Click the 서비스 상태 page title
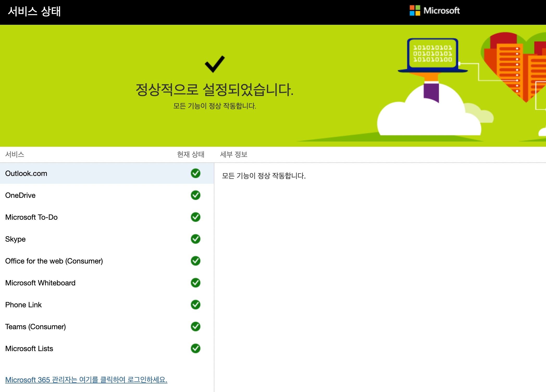The height and width of the screenshot is (392, 546). pyautogui.click(x=34, y=11)
